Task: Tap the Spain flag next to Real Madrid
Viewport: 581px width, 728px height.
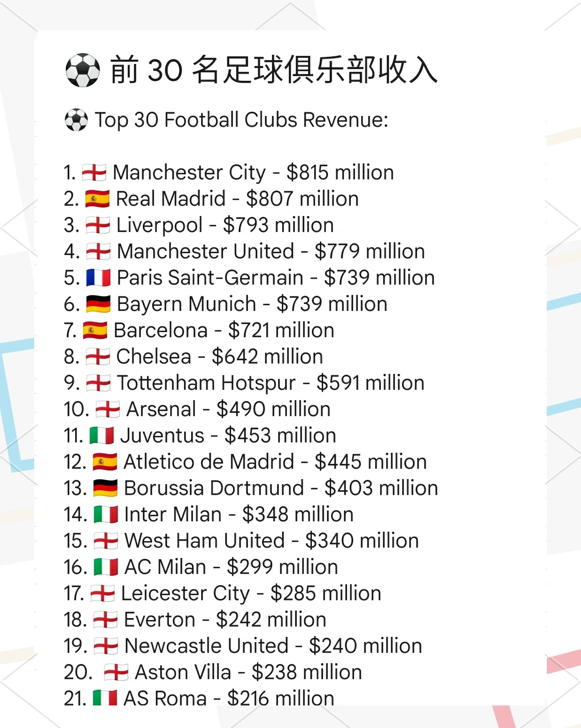Action: [97, 199]
